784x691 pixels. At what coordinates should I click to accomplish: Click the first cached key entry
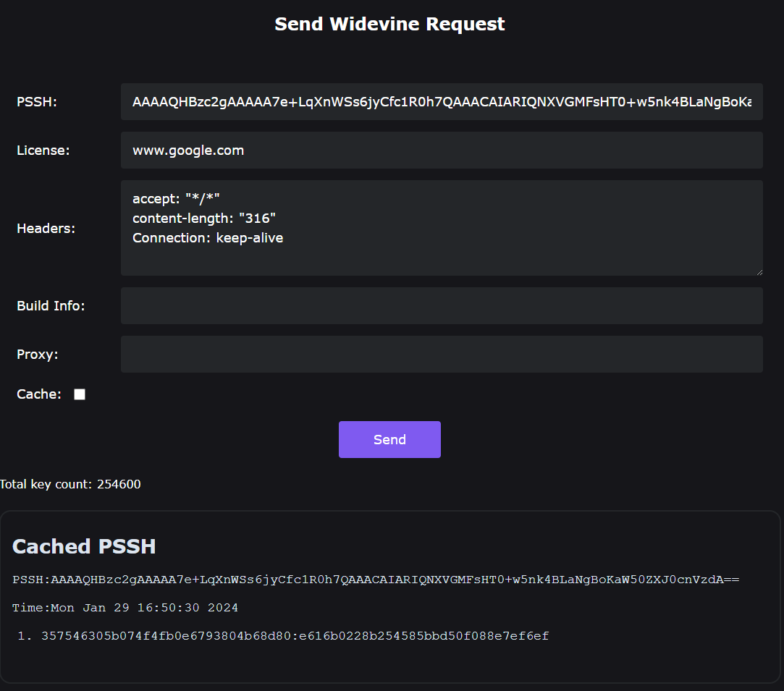295,636
